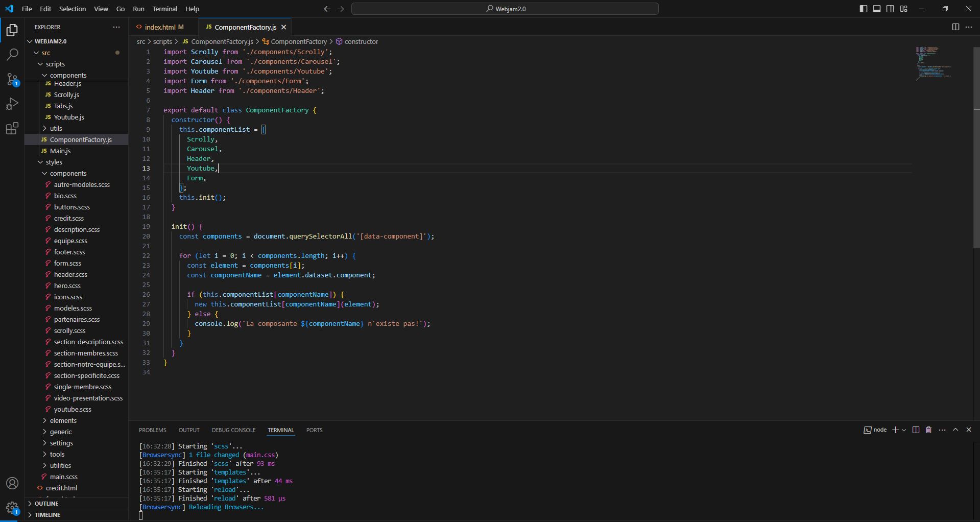Open the Selection menu
The image size is (980, 522).
[x=73, y=9]
